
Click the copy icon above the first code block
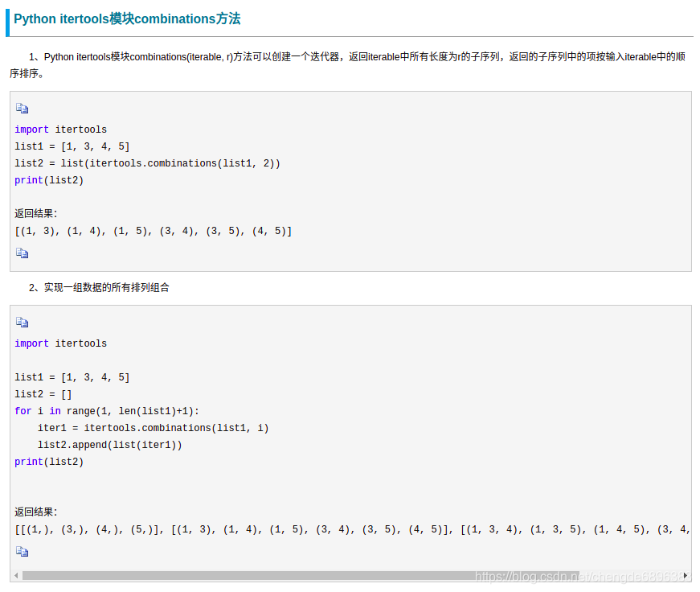22,108
